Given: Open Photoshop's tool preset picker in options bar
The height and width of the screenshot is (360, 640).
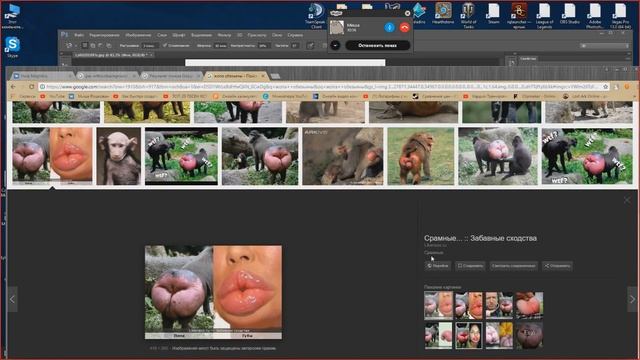Looking at the screenshot, I should 71,45.
